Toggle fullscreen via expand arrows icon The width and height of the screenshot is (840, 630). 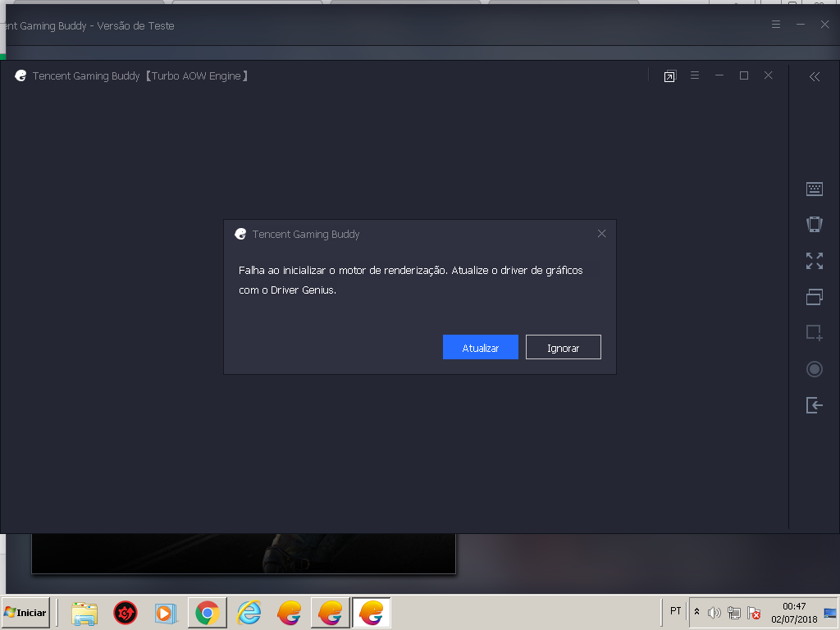815,261
